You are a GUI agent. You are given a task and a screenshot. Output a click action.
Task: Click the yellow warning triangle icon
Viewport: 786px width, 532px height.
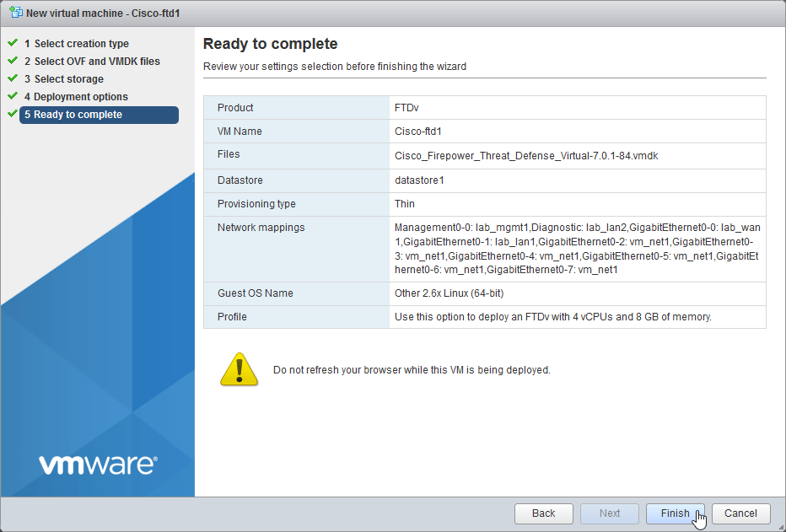[x=240, y=369]
